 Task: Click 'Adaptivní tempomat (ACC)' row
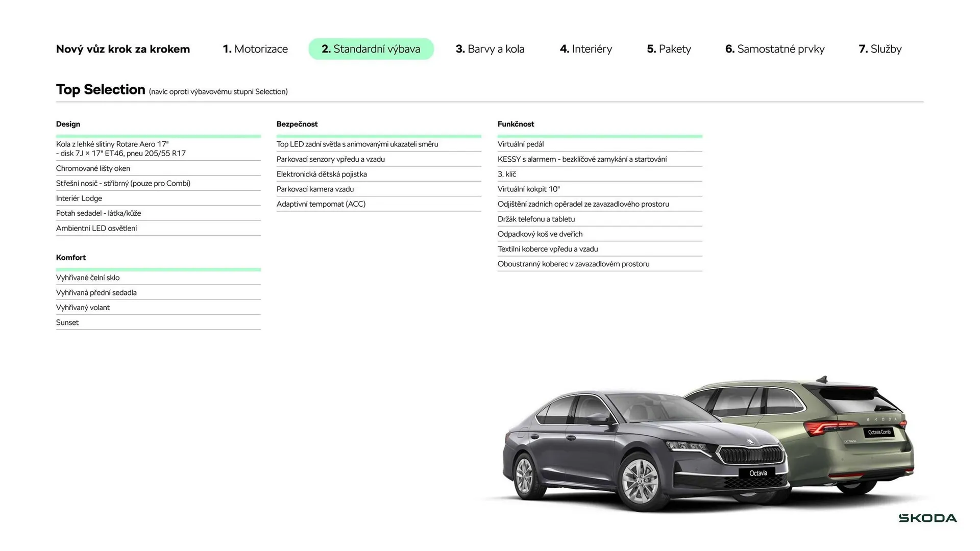click(x=379, y=204)
